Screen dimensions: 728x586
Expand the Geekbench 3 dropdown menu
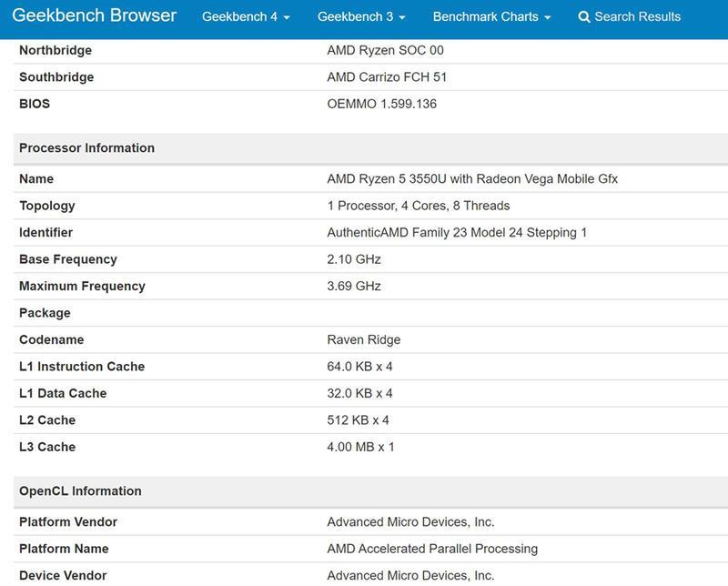[x=361, y=16]
